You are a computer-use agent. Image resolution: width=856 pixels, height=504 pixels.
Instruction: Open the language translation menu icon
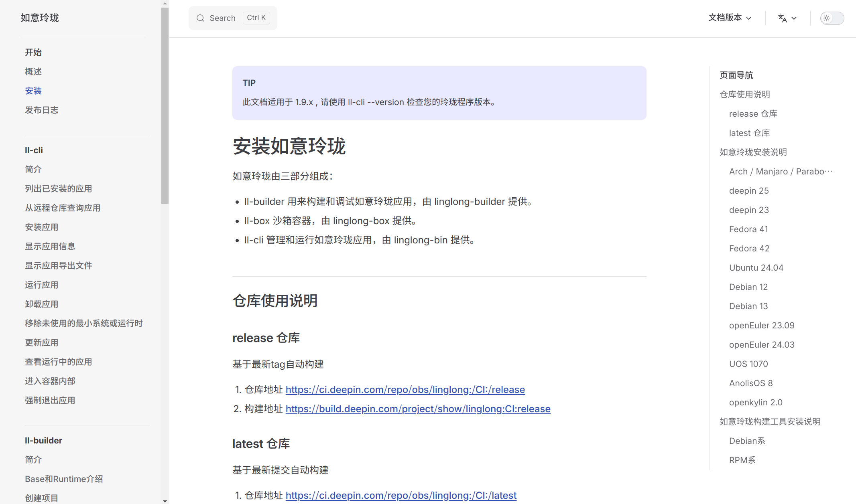point(782,18)
